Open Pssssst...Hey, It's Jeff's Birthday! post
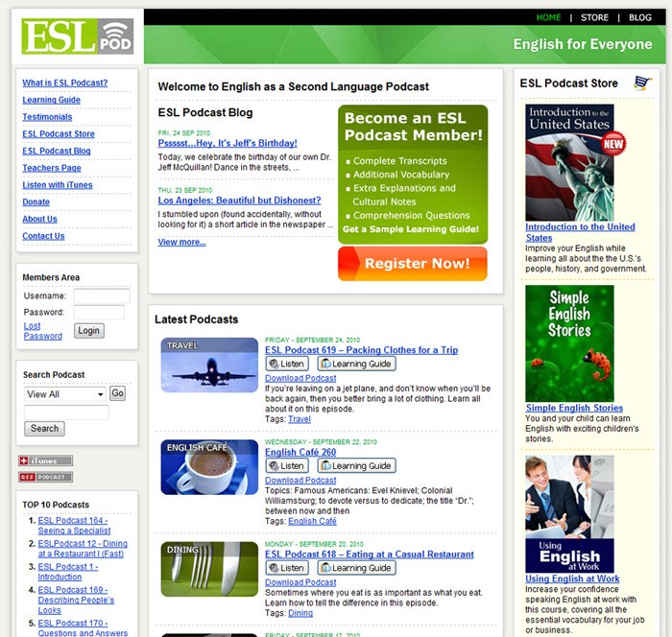Viewport: 672px width, 637px height. [228, 143]
